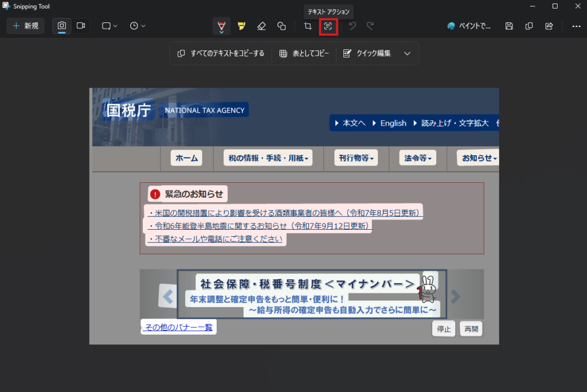Switch to screenshot capture mode
The height and width of the screenshot is (392, 587).
[x=62, y=26]
